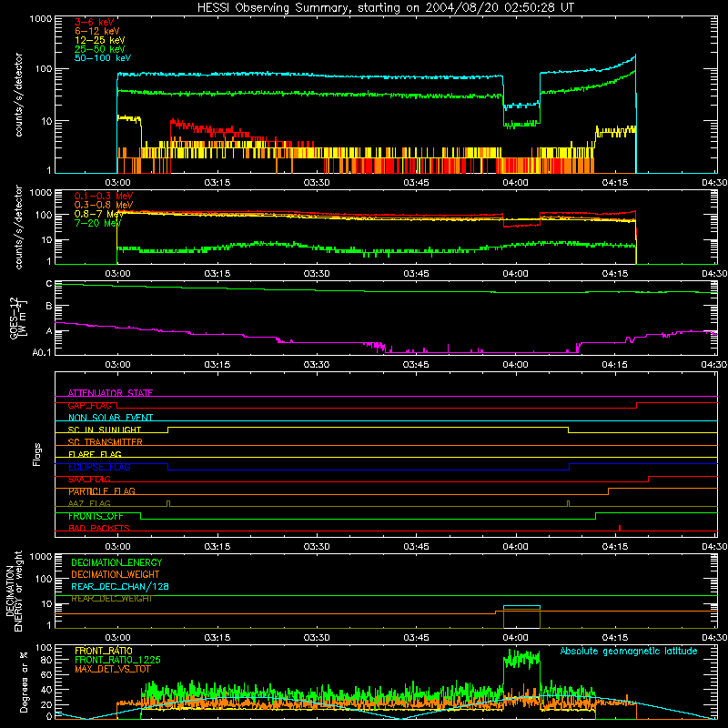Click the GOES-12 vertical axis label
This screenshot has height=728, width=728.
18,318
